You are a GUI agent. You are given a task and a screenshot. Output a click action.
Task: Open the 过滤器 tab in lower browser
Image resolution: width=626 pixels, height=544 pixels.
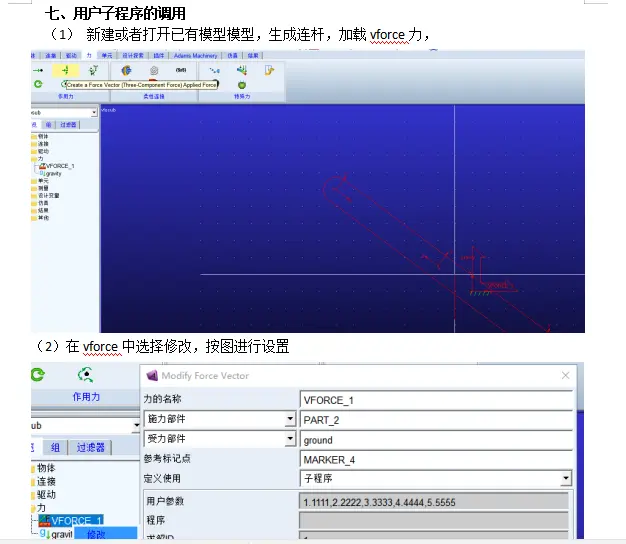pyautogui.click(x=90, y=447)
